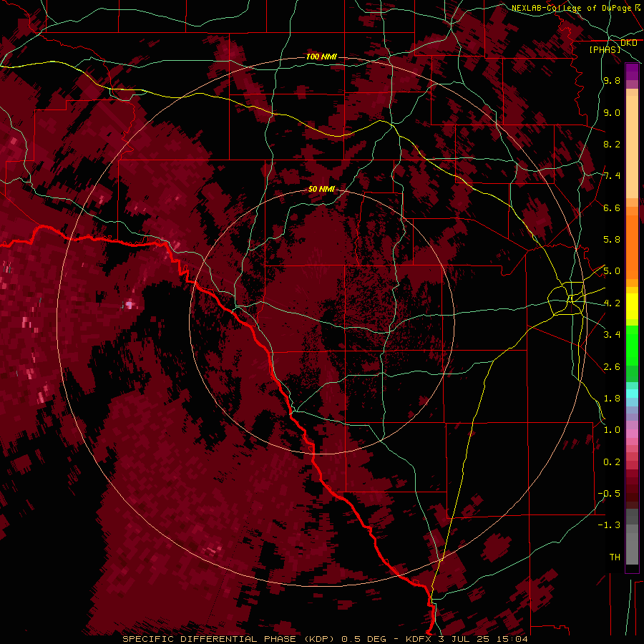Screen dimensions: 644x644
Task: Click the -1.3 value on the color scale
Action: [609, 525]
